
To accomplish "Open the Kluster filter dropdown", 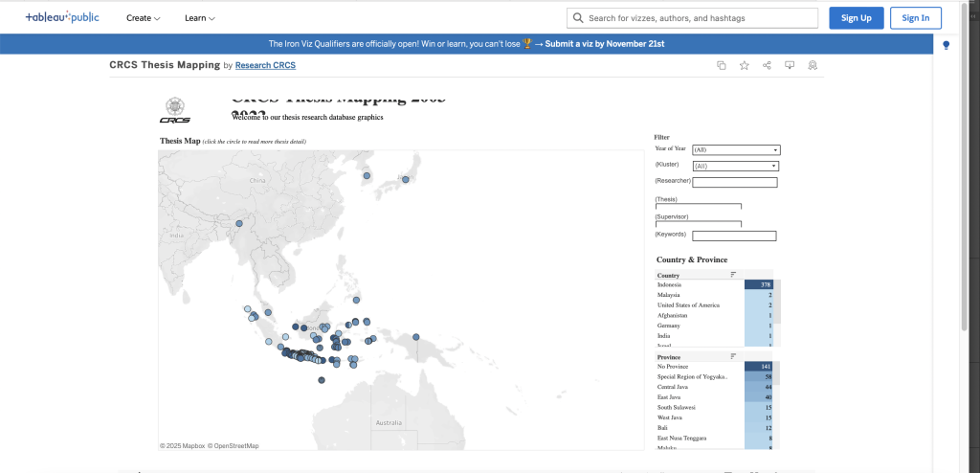I will point(735,166).
